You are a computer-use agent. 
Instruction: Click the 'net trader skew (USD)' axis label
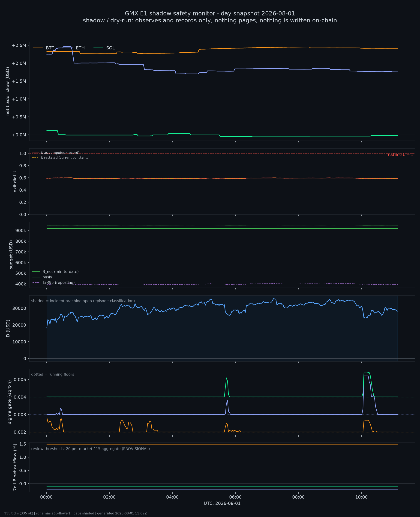[7, 91]
